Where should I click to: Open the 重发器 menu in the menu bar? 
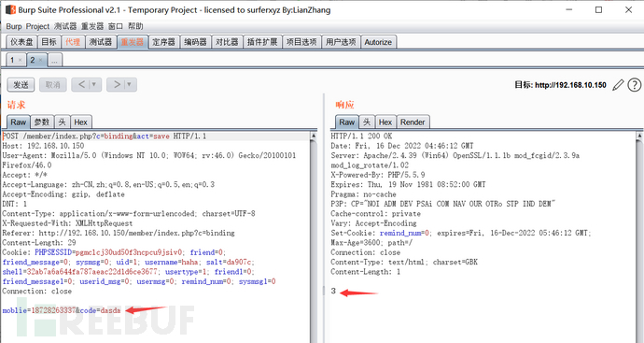(92, 26)
